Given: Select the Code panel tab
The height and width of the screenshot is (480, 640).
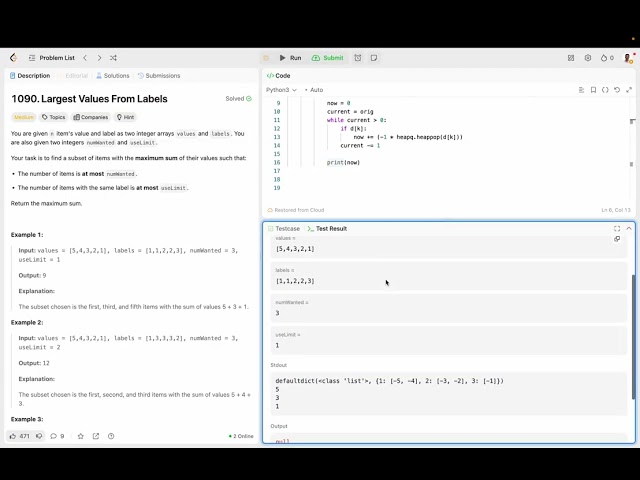Looking at the screenshot, I should (x=278, y=76).
